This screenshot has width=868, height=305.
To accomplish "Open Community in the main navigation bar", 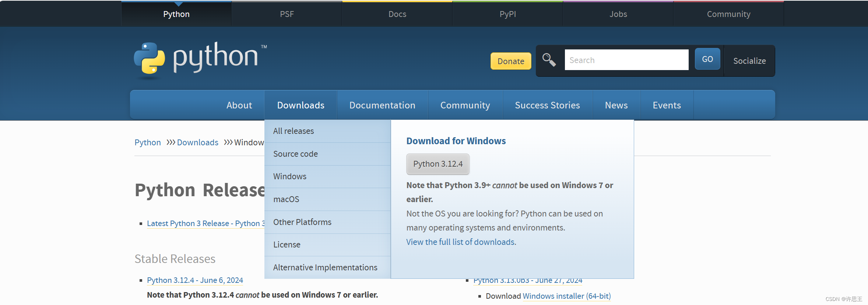I will coord(465,105).
